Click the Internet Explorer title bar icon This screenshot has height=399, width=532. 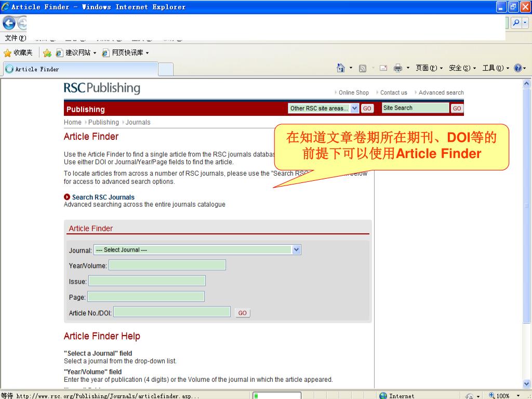(5, 6)
